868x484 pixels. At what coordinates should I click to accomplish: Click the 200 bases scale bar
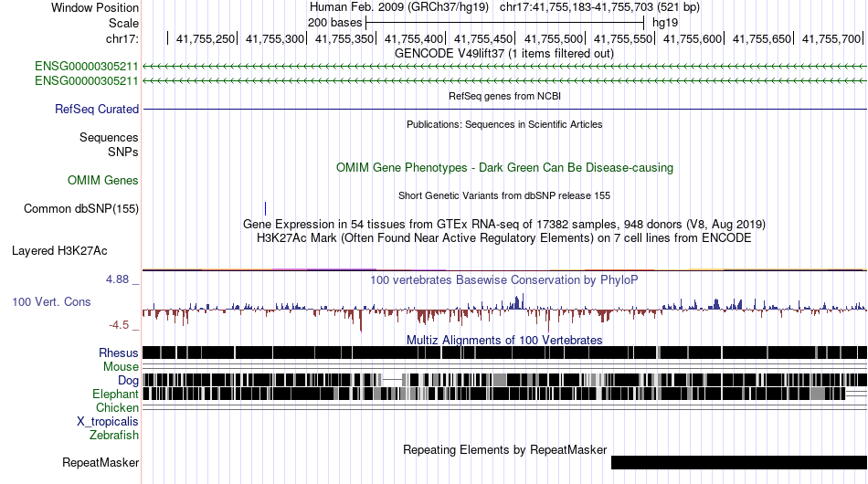[x=505, y=23]
